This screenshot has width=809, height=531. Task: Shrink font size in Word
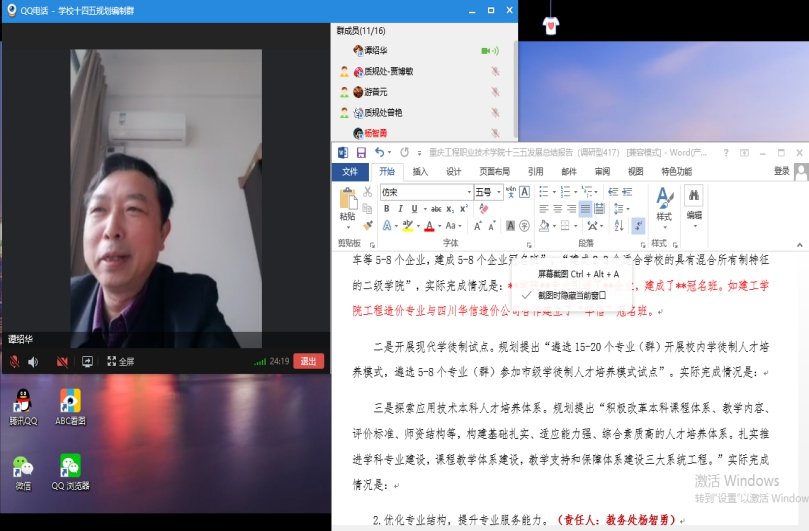click(492, 226)
